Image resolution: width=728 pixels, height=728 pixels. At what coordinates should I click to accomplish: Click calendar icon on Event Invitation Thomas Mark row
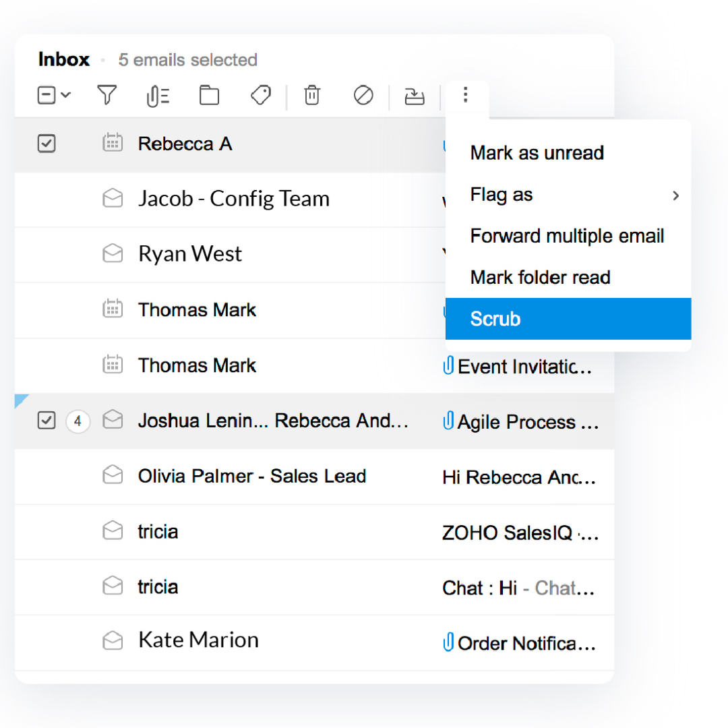click(113, 364)
